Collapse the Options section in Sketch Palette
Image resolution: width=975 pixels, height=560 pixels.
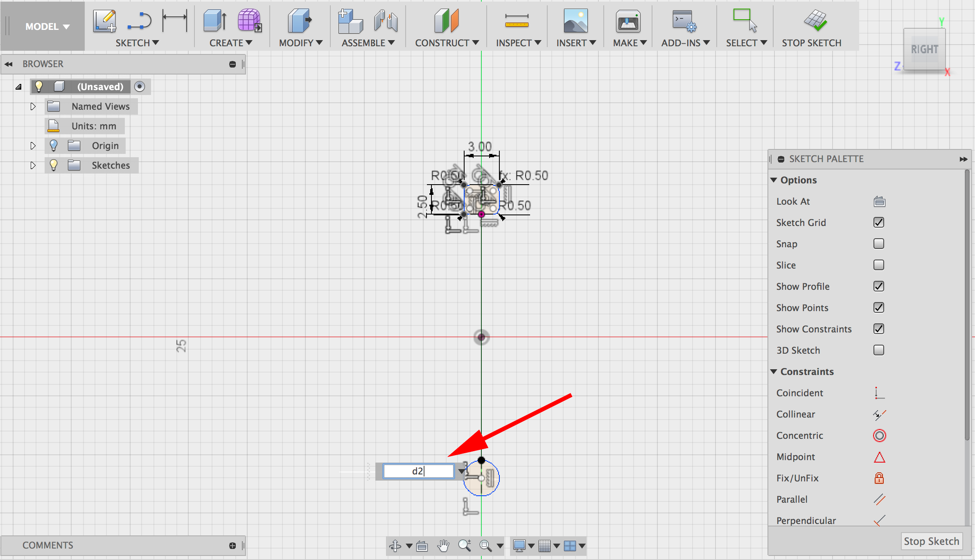(x=774, y=180)
